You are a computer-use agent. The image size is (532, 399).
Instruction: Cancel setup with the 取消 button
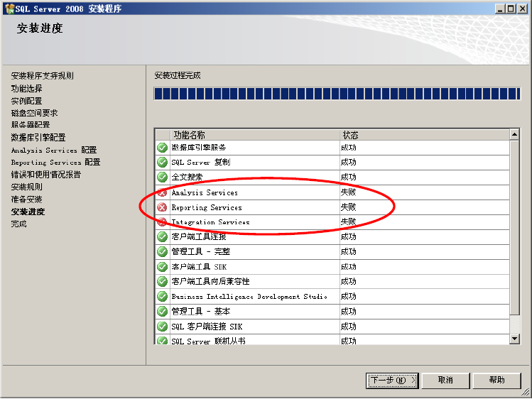click(445, 381)
